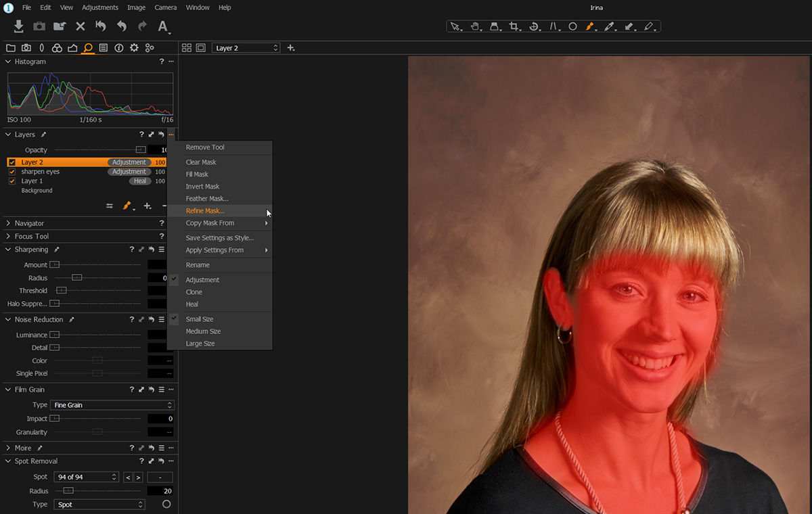Select the Crop tool in the cursor toolbar
This screenshot has height=514, width=812.
pyautogui.click(x=514, y=26)
